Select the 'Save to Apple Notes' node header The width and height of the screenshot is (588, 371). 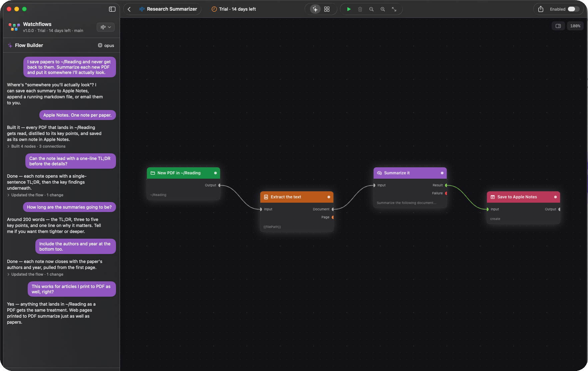pos(523,197)
